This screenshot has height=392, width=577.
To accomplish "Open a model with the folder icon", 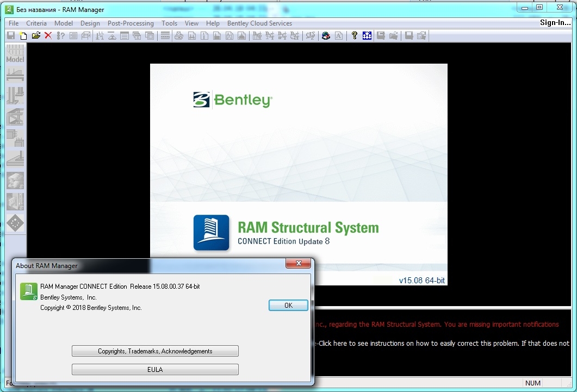I will [x=36, y=36].
